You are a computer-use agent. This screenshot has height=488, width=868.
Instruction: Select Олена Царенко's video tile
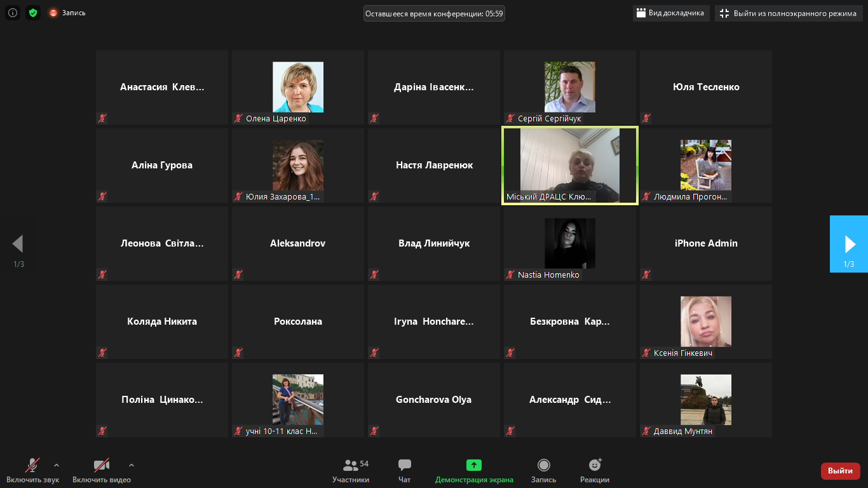[x=297, y=87]
